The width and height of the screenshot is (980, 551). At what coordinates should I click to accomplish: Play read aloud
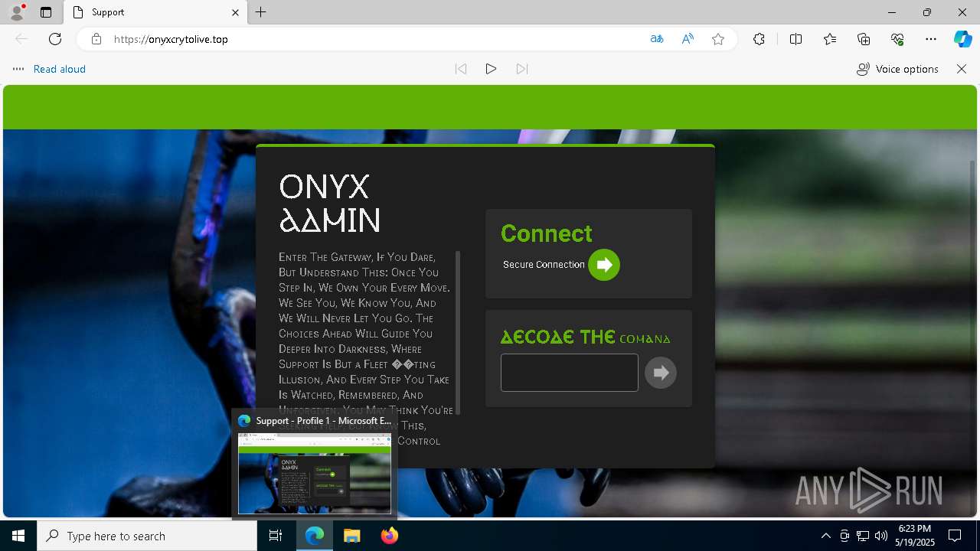pos(491,69)
